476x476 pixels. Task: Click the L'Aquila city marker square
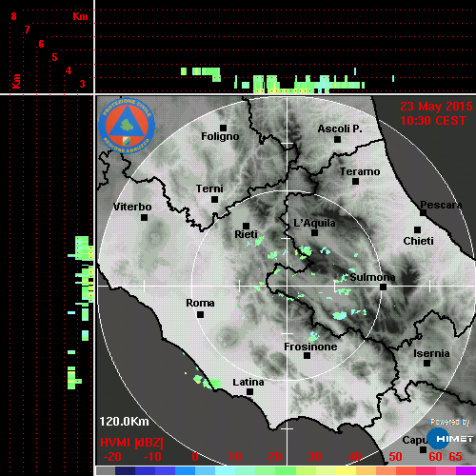[314, 233]
